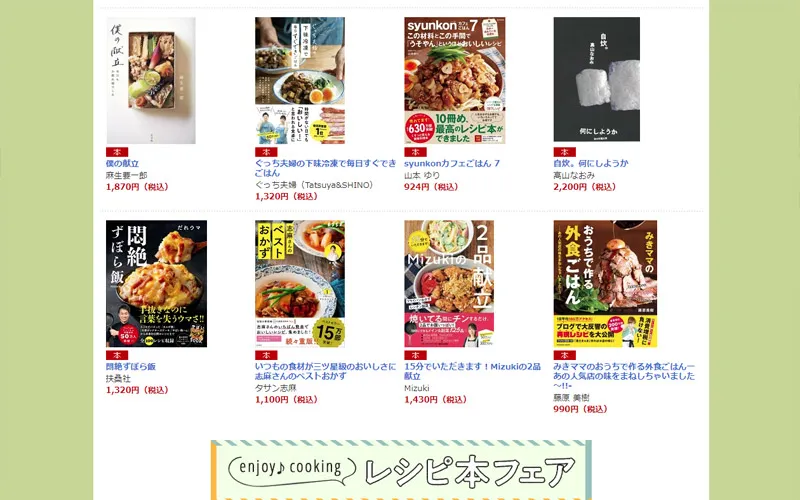Open the 僕の献立 title link
Viewport: 800px width, 500px height.
coord(122,163)
